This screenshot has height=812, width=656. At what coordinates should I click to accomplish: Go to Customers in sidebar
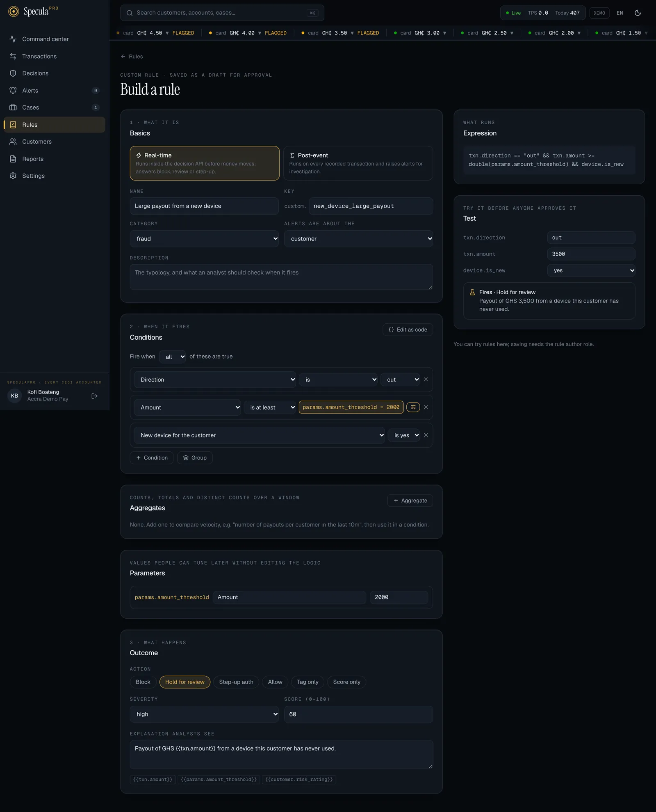tap(54, 142)
